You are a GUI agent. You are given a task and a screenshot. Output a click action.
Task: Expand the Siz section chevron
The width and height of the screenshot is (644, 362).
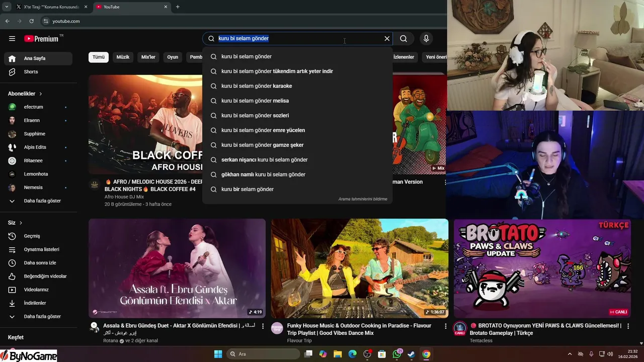(21, 223)
